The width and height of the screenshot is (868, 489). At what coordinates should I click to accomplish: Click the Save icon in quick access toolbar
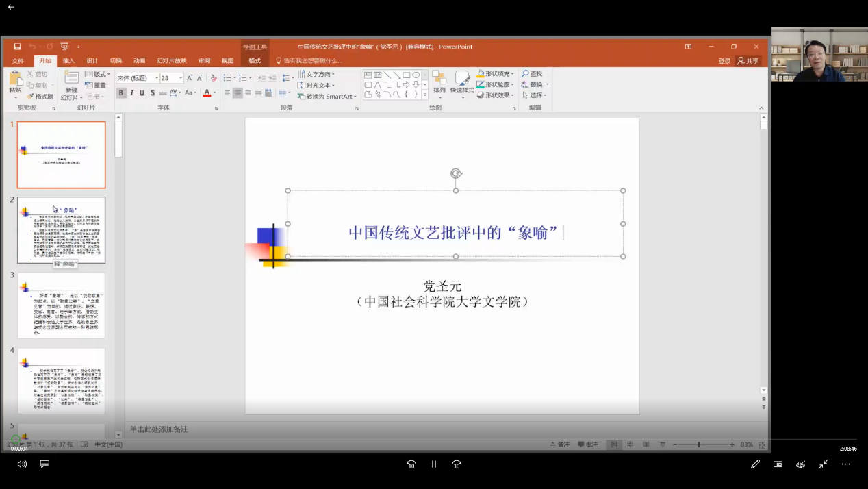(18, 47)
